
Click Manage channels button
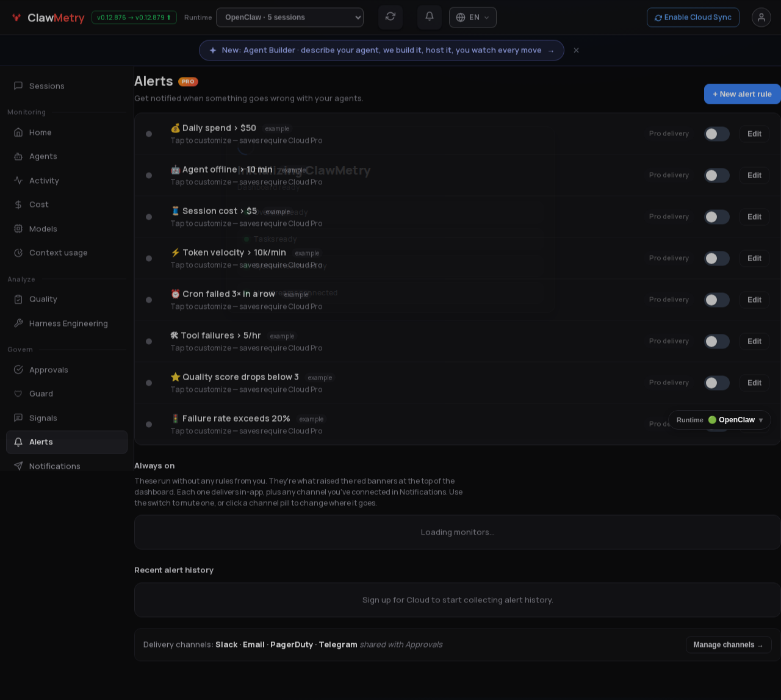[729, 645]
